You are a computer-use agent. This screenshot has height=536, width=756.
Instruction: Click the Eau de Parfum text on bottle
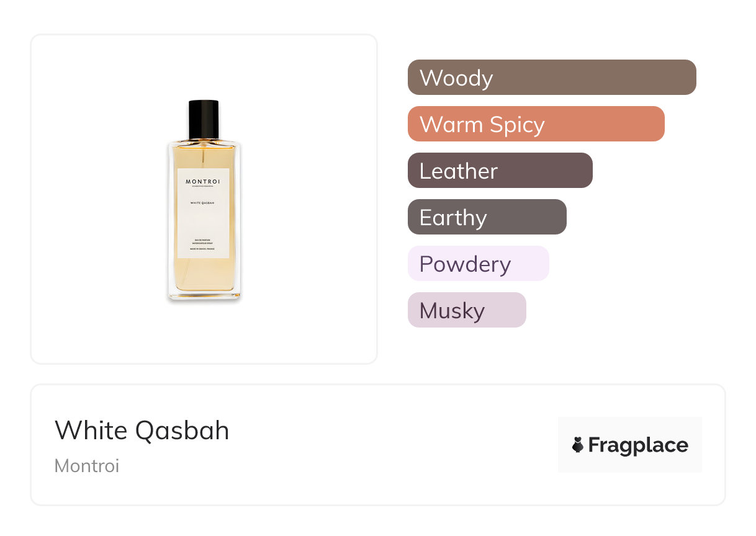(x=204, y=239)
